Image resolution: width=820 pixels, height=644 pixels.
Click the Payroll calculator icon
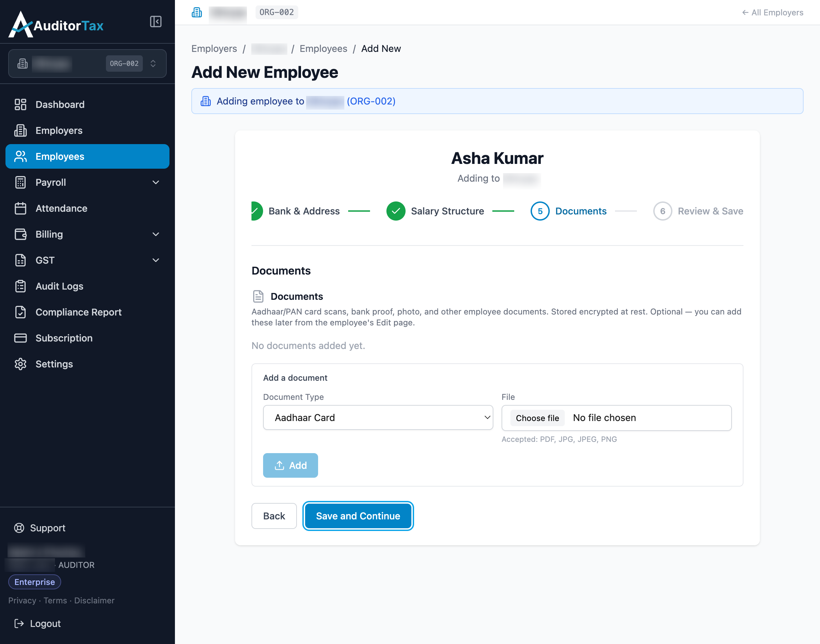[20, 182]
